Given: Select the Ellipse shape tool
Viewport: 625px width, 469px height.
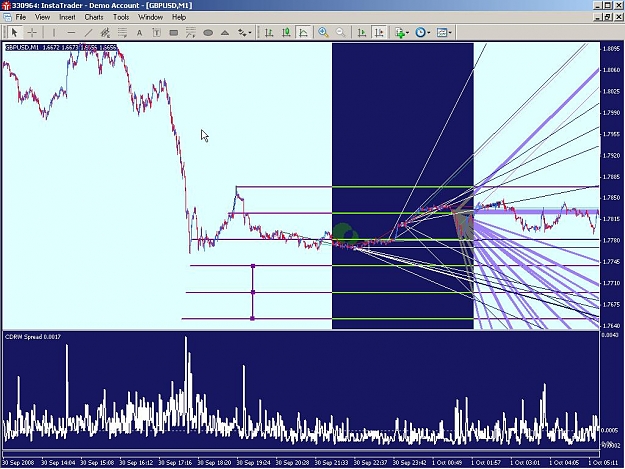Looking at the screenshot, I should (x=208, y=33).
